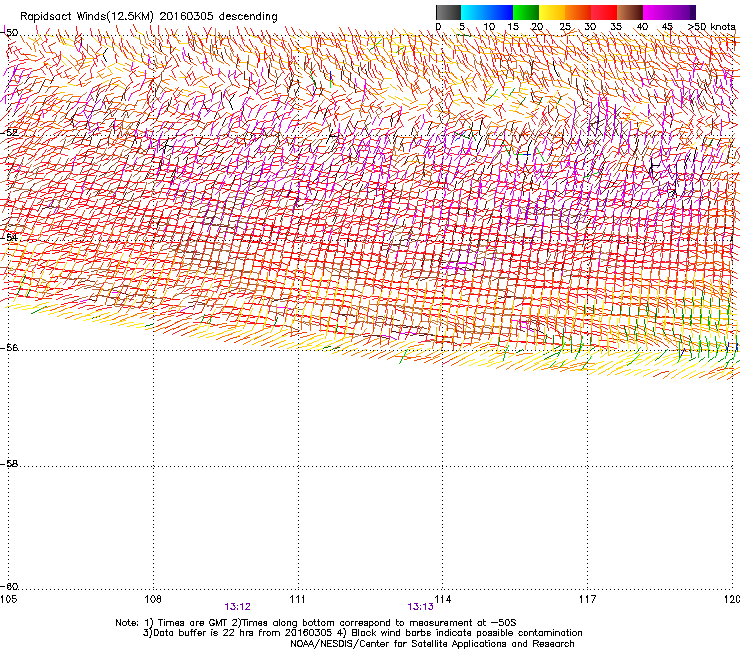Click the '>50 knots' legend label
This screenshot has height=650, width=740.
(x=711, y=27)
